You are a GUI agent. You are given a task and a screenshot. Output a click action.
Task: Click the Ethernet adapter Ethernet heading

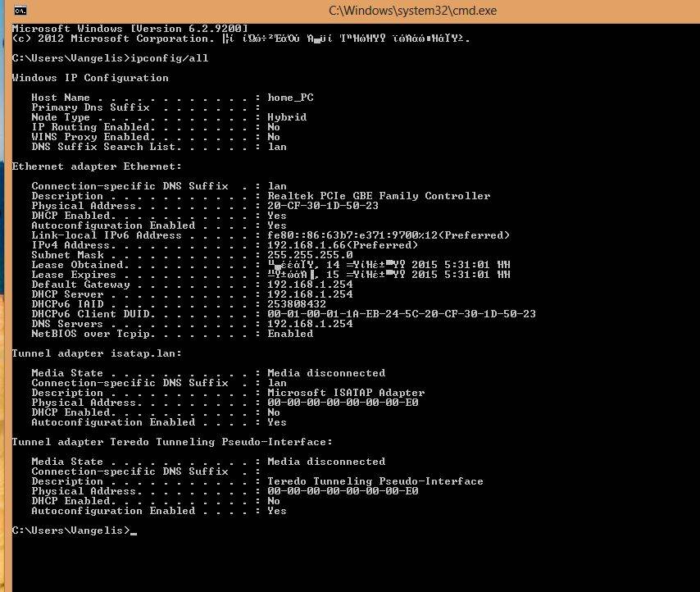97,166
